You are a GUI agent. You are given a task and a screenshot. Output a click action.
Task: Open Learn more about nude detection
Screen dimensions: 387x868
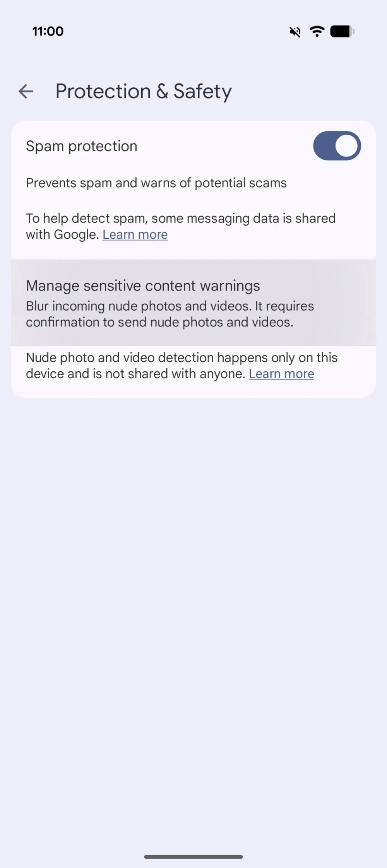[x=281, y=374]
